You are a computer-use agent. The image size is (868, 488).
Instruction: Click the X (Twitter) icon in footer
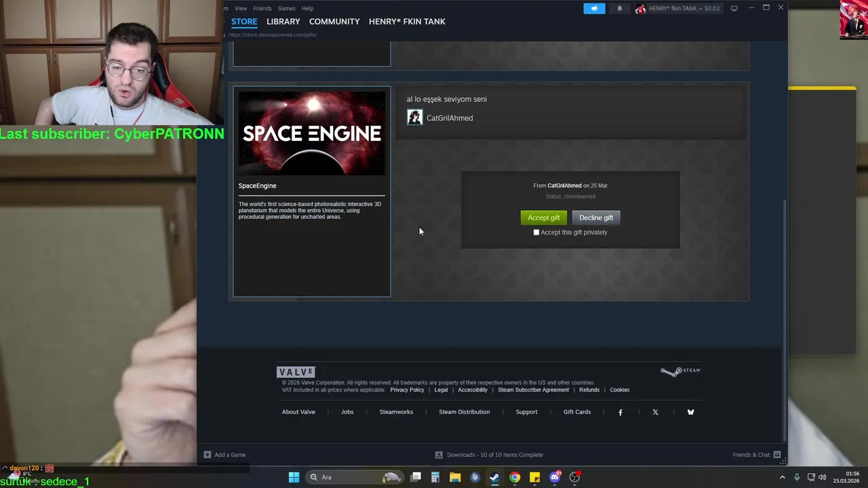[655, 412]
